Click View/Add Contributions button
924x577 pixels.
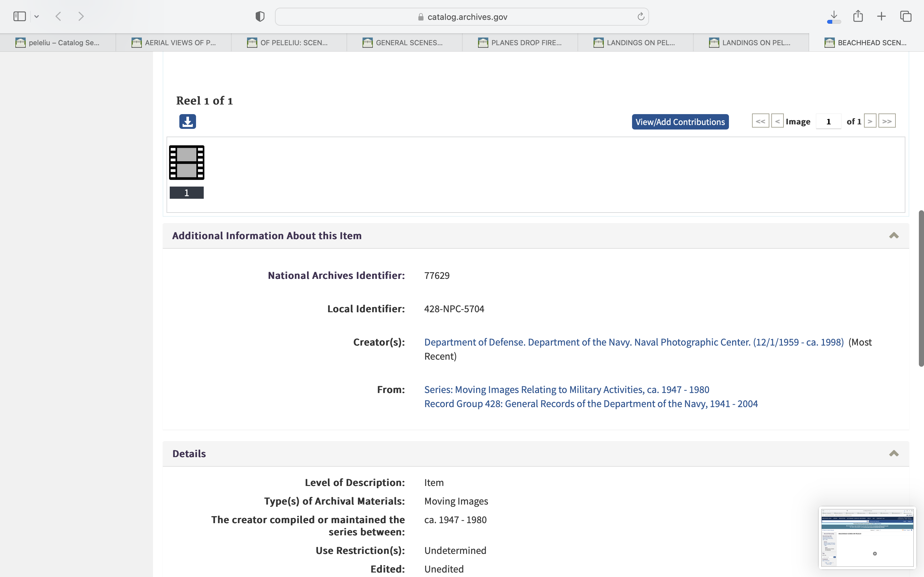pyautogui.click(x=680, y=122)
